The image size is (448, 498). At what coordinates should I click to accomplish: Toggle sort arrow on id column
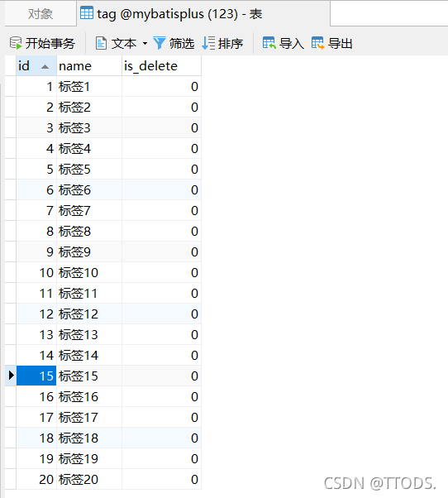pyautogui.click(x=45, y=67)
